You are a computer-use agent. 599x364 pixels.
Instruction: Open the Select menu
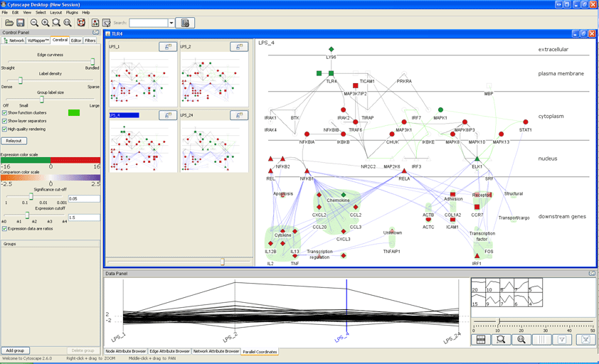coord(41,12)
